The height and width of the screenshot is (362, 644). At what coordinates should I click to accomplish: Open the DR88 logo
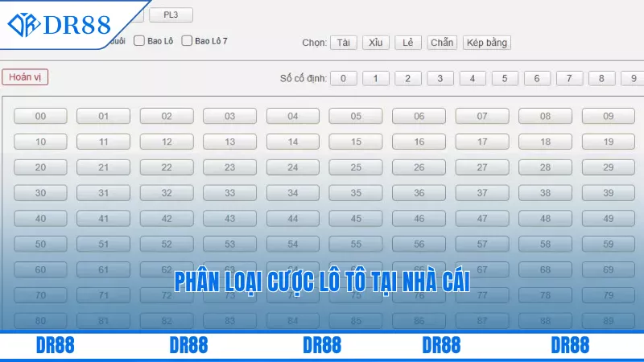(60, 25)
